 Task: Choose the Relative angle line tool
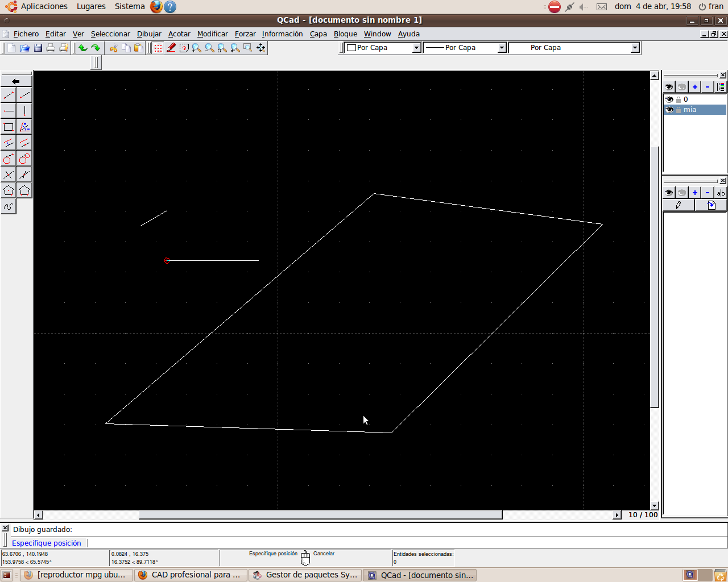point(24,174)
